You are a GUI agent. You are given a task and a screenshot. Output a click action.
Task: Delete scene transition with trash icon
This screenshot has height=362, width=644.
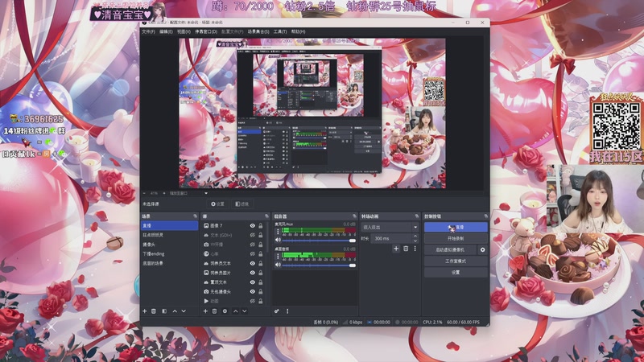coord(406,249)
